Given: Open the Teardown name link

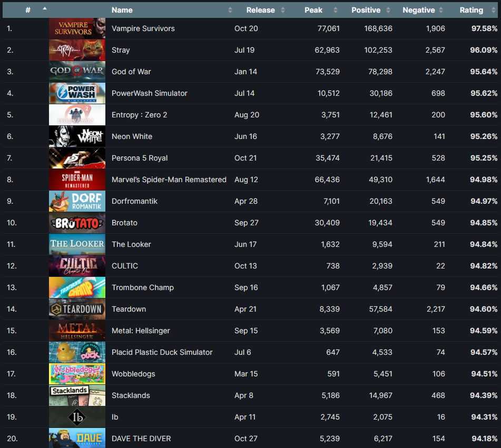Looking at the screenshot, I should click(x=129, y=309).
